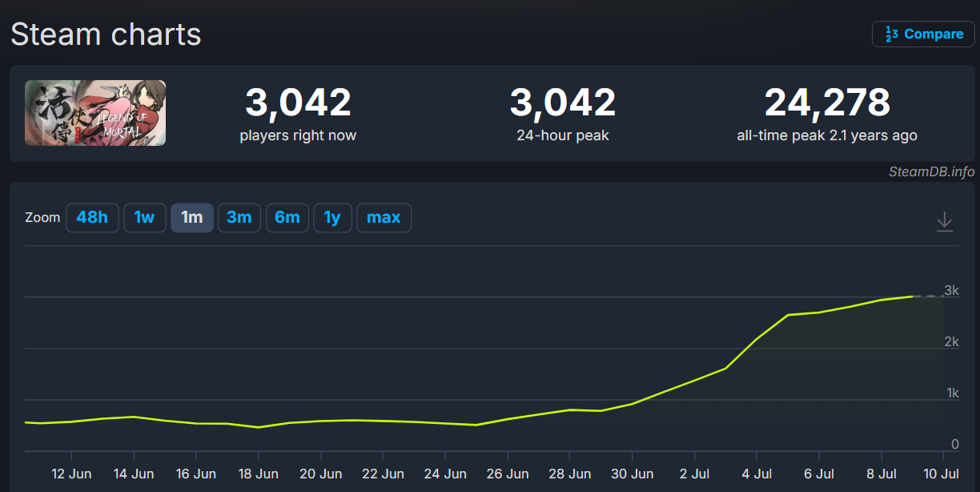Click the Compare button
The height and width of the screenshot is (492, 980).
click(923, 34)
